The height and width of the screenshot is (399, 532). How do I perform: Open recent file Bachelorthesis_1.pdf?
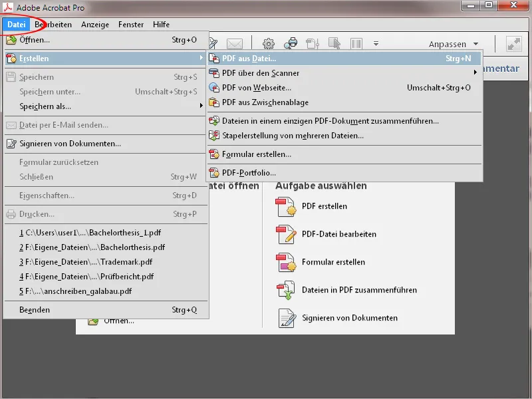(106, 233)
